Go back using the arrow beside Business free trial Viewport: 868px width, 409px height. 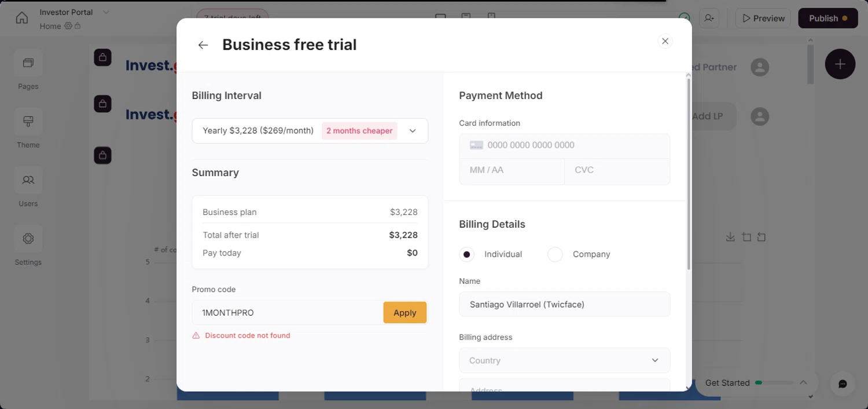pos(203,45)
